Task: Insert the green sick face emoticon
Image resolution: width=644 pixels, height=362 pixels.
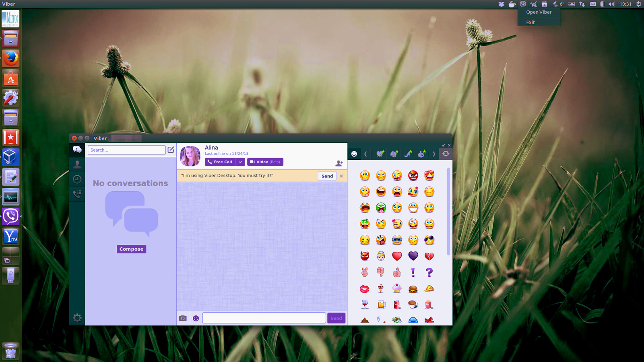Action: coord(381,208)
